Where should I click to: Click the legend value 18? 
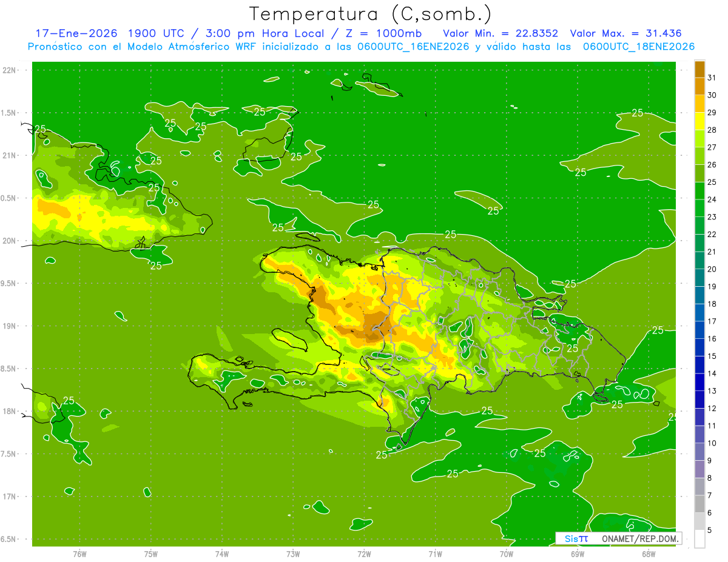coord(712,304)
